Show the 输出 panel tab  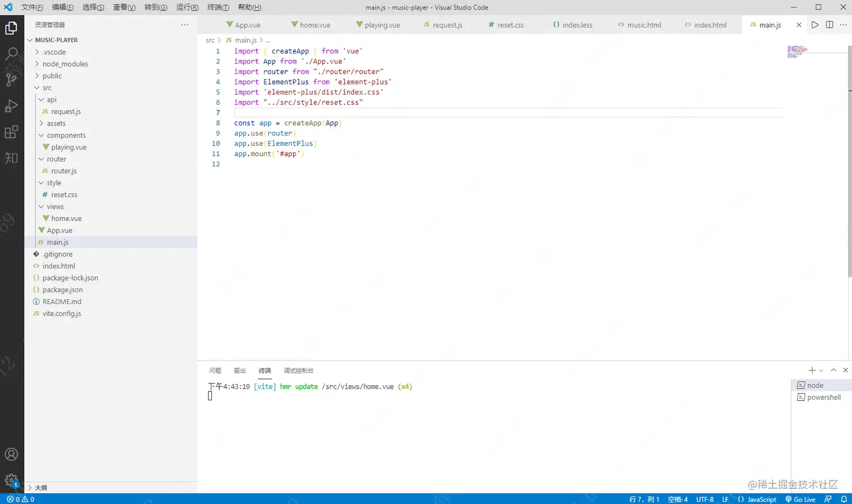pos(240,371)
